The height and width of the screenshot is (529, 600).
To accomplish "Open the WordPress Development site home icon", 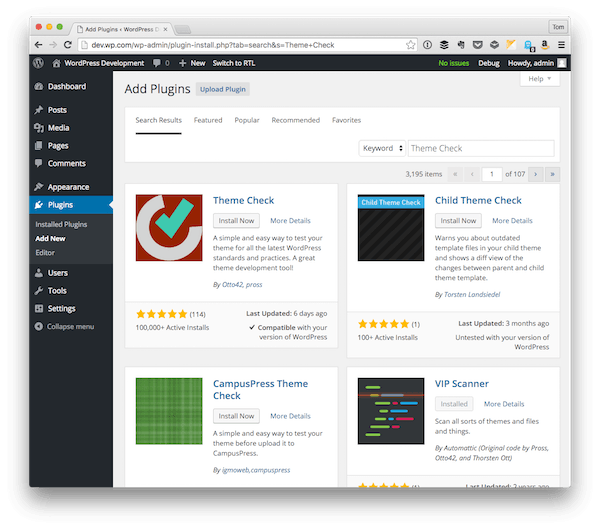I will pos(56,63).
